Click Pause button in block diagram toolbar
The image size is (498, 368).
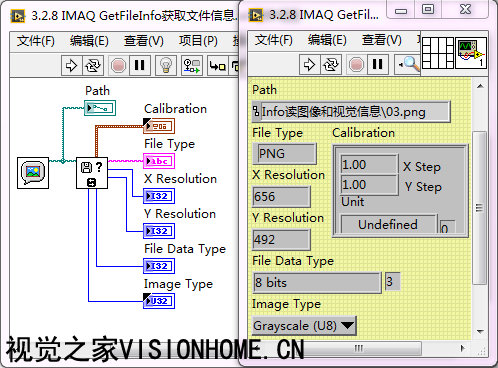pyautogui.click(x=140, y=65)
